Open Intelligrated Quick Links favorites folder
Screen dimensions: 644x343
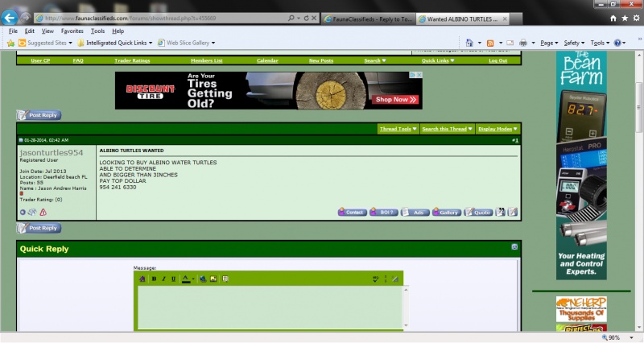(114, 43)
